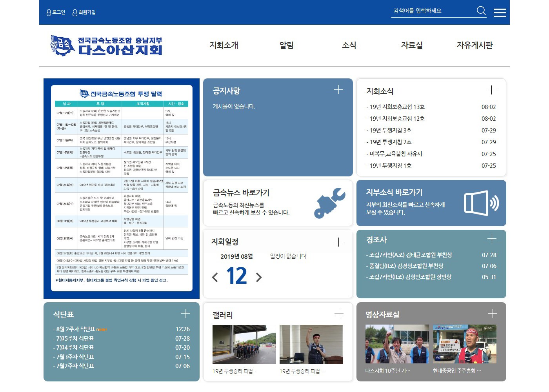Open the 자유게시판 menu
Image resolution: width=549 pixels, height=392 pixels.
click(x=474, y=45)
